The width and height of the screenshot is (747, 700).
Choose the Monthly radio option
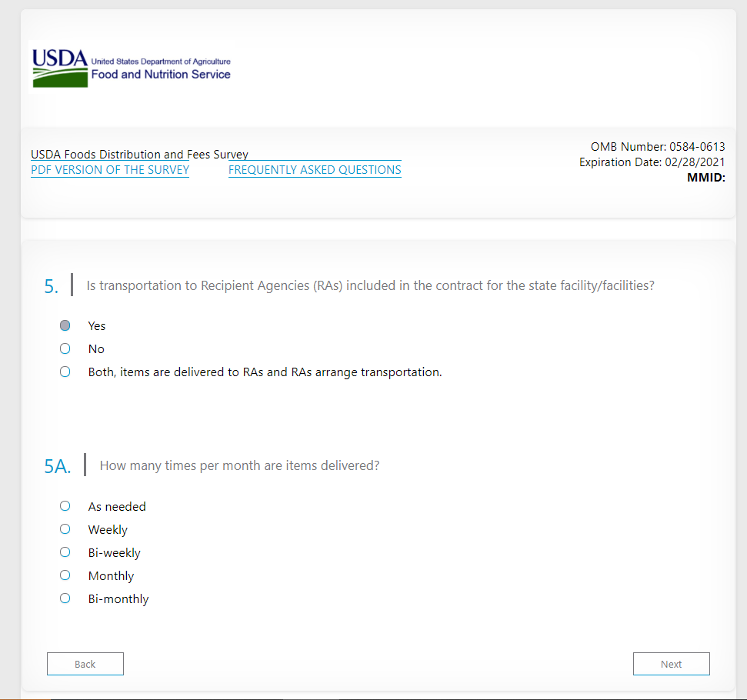[65, 575]
